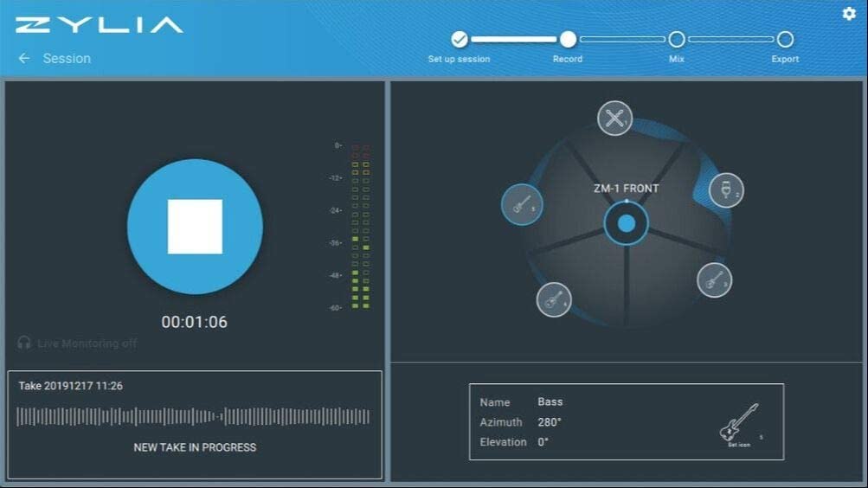Image resolution: width=868 pixels, height=488 pixels.
Task: Jump to the Mix step
Action: click(x=677, y=39)
